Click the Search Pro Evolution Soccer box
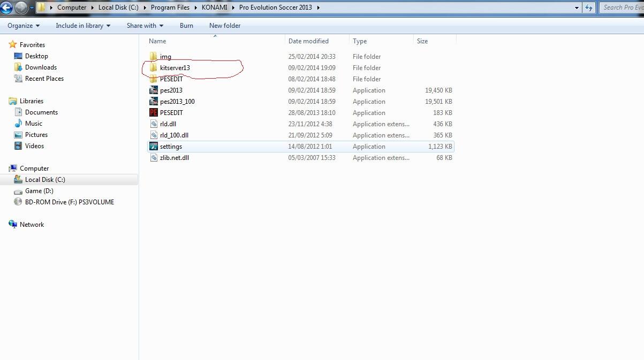Viewport: 644px width, 360px height. [621, 7]
